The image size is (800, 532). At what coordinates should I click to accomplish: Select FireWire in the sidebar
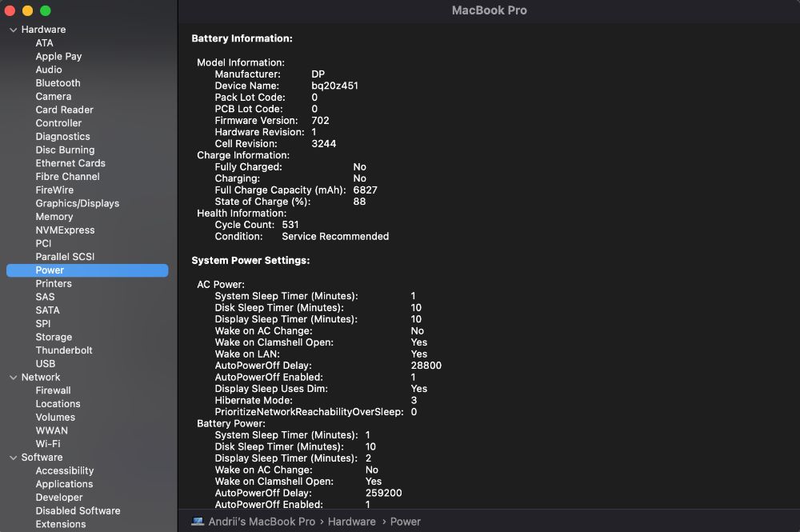(x=54, y=190)
